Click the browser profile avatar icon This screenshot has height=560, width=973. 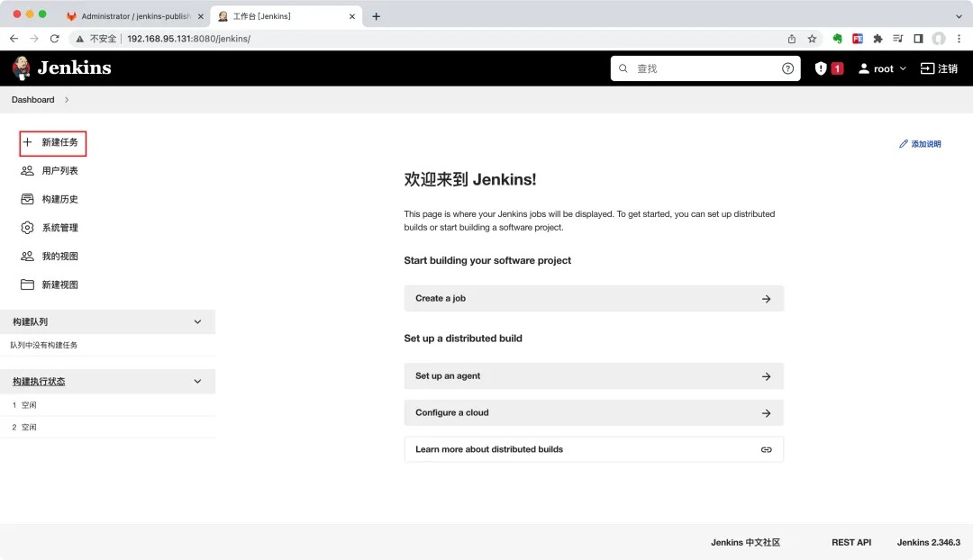click(939, 39)
